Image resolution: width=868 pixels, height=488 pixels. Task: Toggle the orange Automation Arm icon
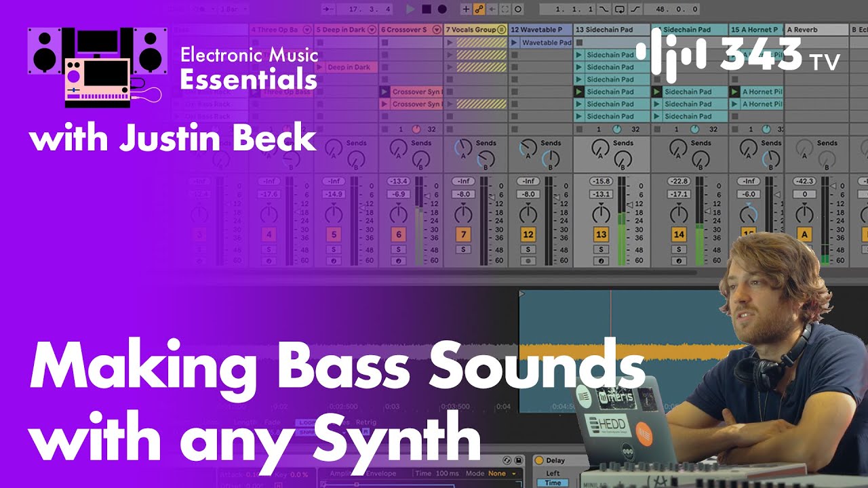tap(479, 9)
